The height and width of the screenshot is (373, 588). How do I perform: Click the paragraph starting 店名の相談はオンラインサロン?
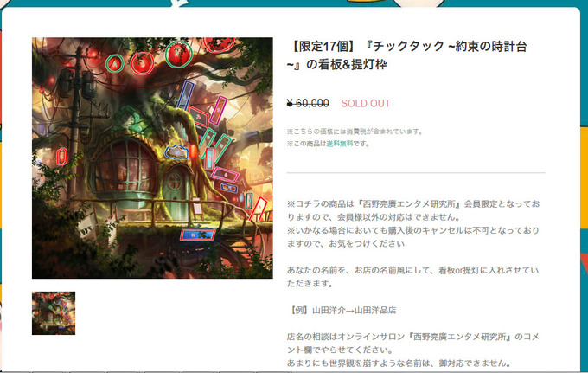click(x=412, y=343)
